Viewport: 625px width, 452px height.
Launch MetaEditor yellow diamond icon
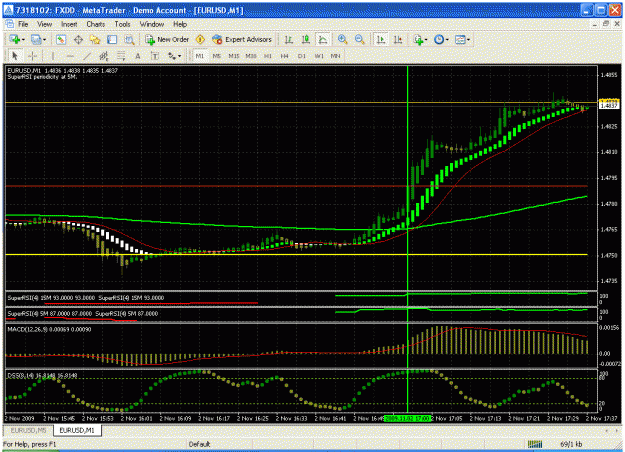point(200,39)
